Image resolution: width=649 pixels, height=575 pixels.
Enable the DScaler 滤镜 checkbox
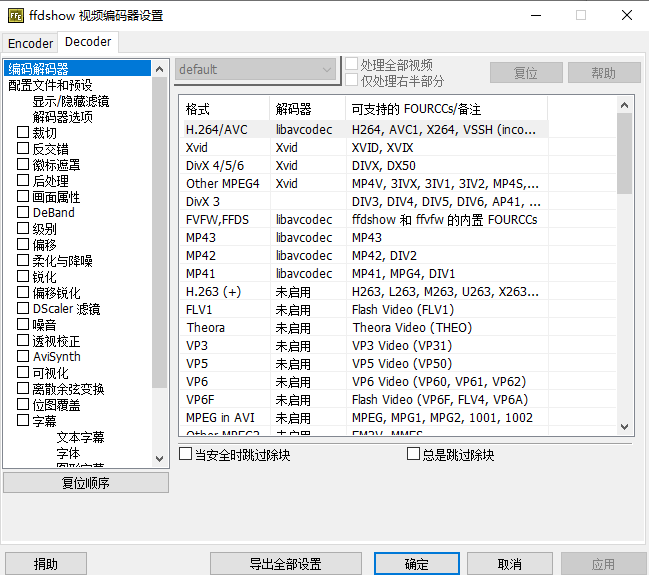click(23, 308)
